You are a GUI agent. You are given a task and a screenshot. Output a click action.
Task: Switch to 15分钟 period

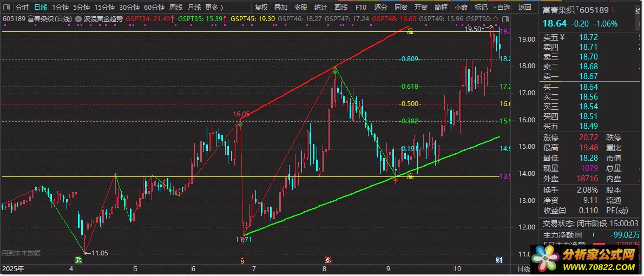(104, 8)
